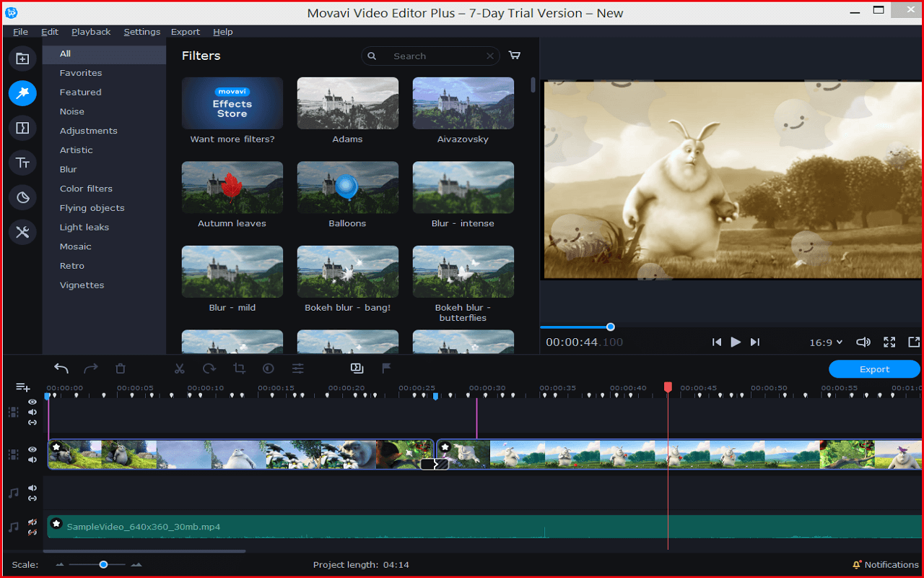Hide the top overlay track eye icon
The height and width of the screenshot is (578, 924).
click(32, 402)
